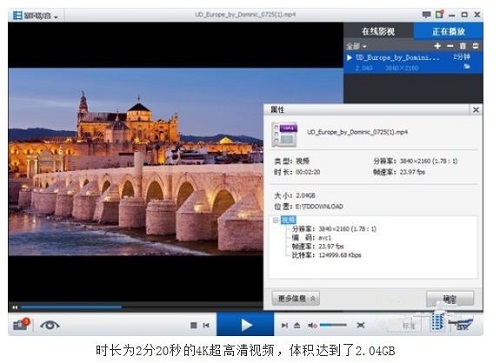Click the 更多信息 button in properties dialog

(x=296, y=298)
